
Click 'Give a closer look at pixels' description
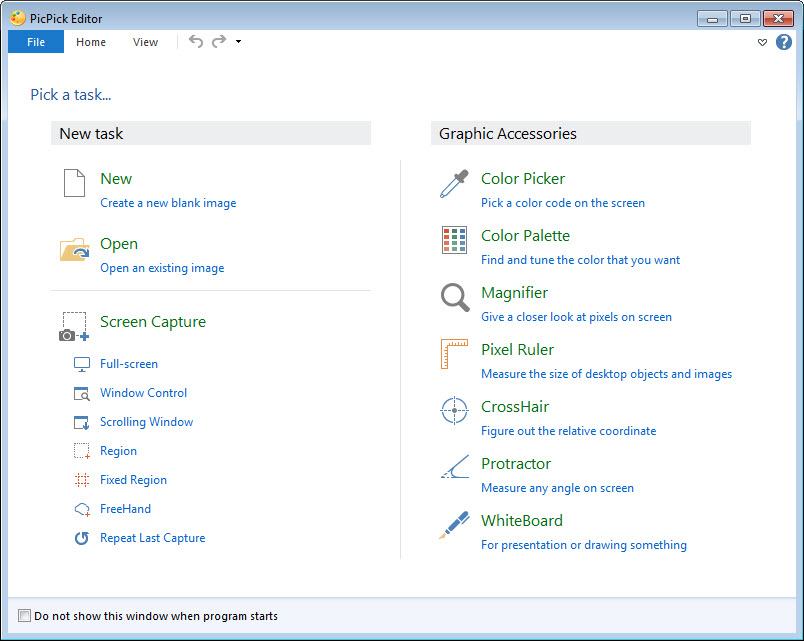point(576,317)
